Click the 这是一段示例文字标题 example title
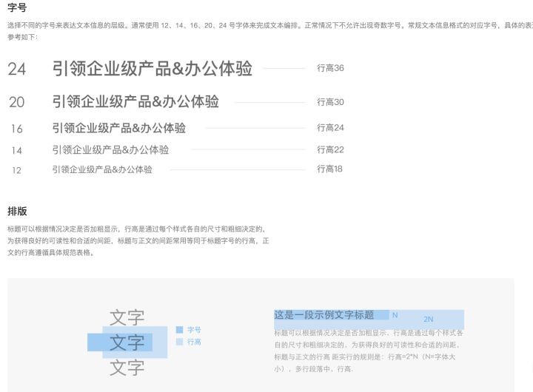 [x=324, y=315]
